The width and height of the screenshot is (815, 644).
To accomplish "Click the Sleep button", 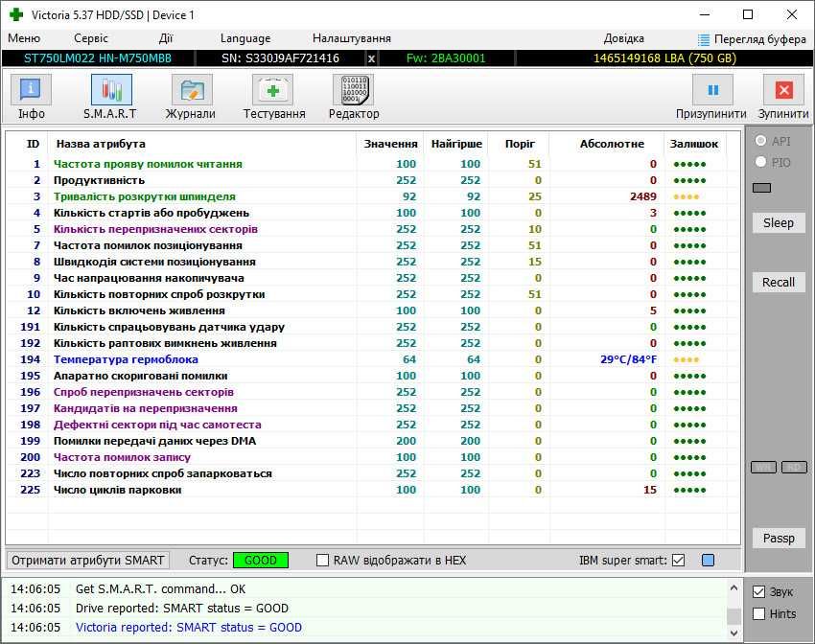I will [x=779, y=222].
